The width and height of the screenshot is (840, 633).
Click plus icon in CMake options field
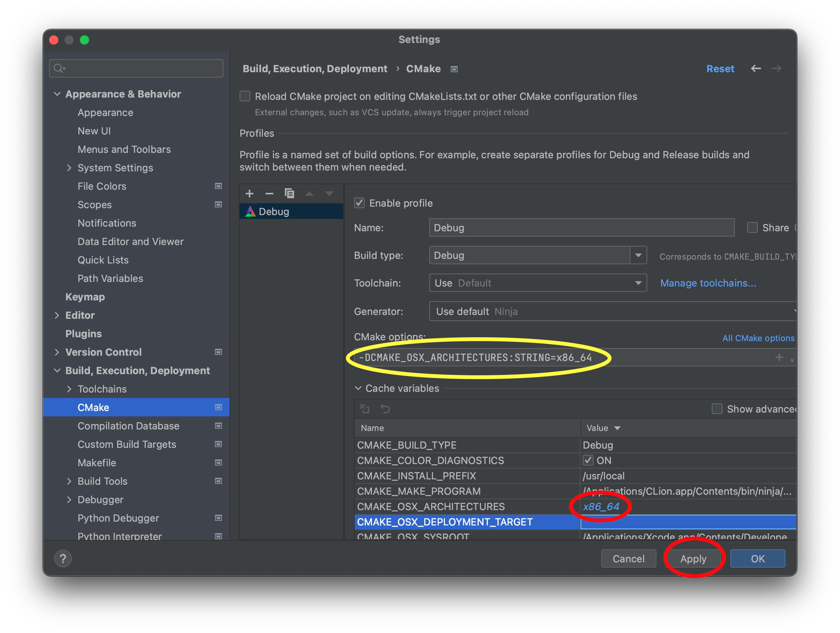point(779,357)
